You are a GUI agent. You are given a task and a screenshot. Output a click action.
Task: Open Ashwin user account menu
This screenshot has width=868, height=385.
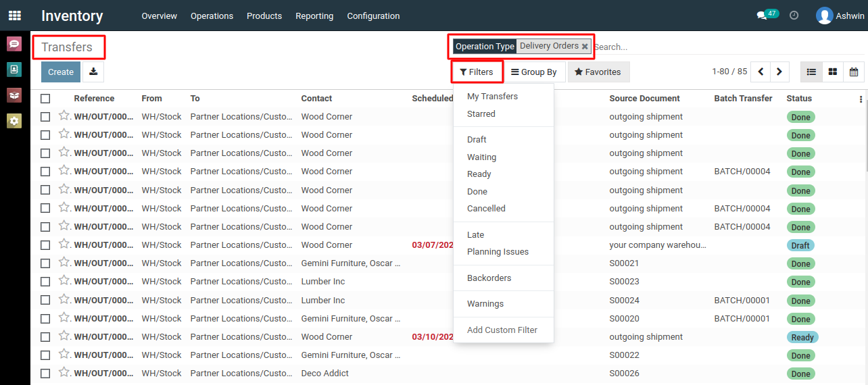click(840, 16)
